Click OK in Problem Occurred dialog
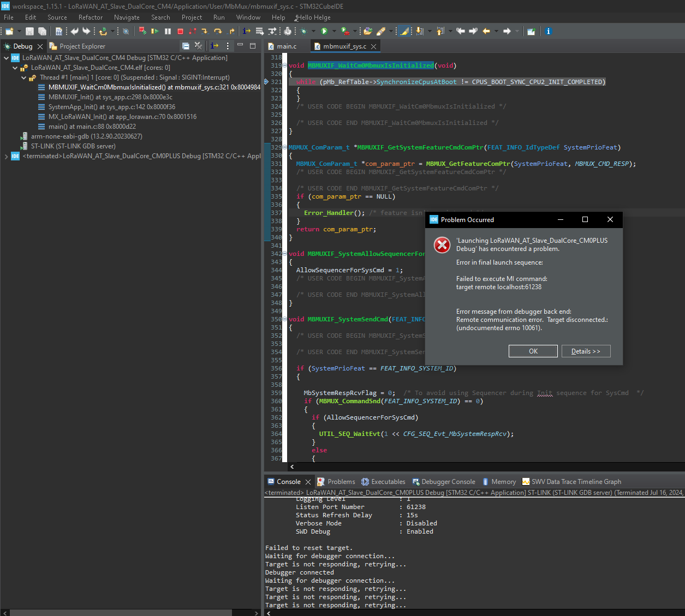Screen dimensions: 685x616 pos(533,351)
